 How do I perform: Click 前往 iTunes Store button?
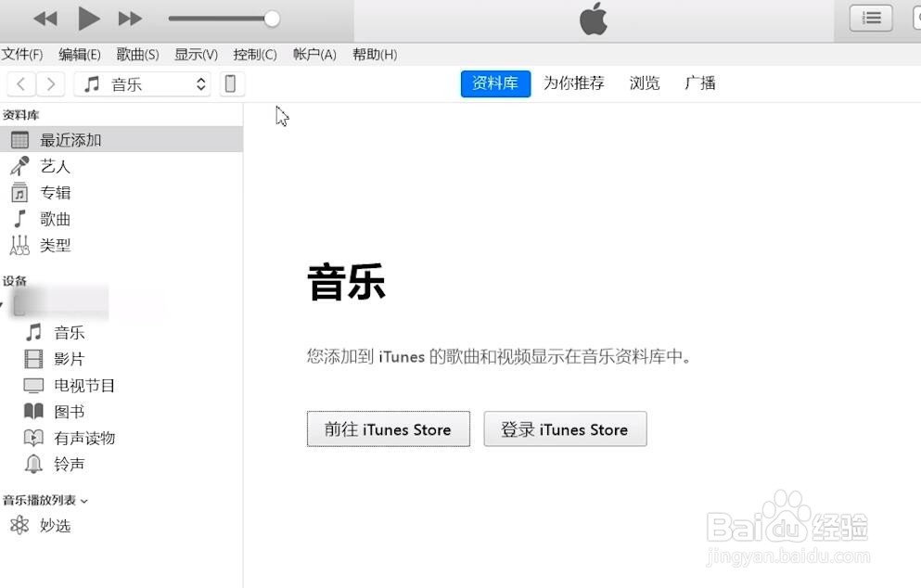pos(389,428)
